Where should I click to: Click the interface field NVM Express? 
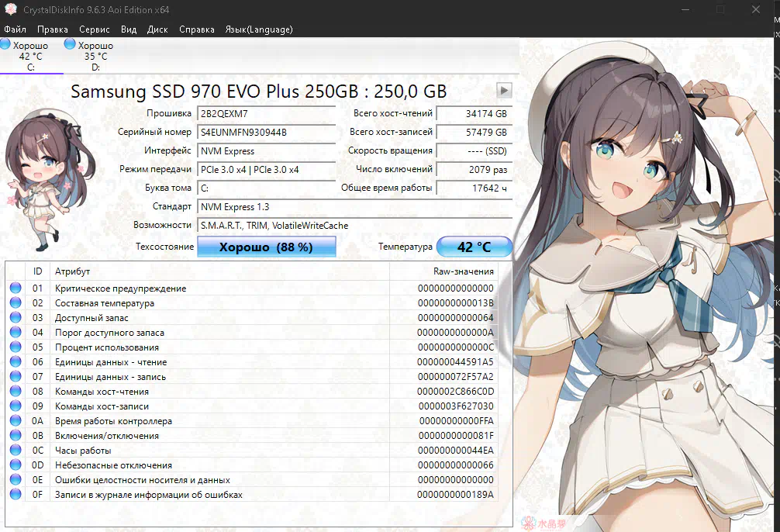tap(267, 151)
